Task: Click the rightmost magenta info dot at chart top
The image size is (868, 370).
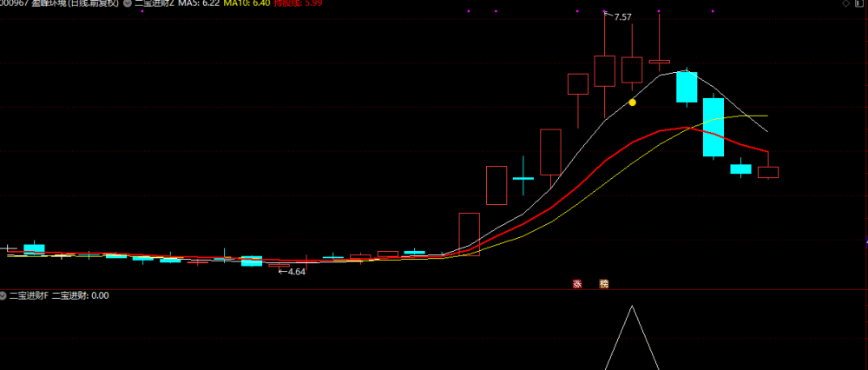Action: click(x=713, y=11)
